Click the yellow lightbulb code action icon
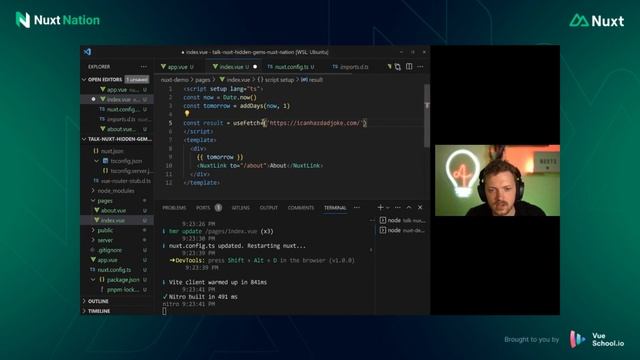The image size is (640, 360). [x=187, y=114]
